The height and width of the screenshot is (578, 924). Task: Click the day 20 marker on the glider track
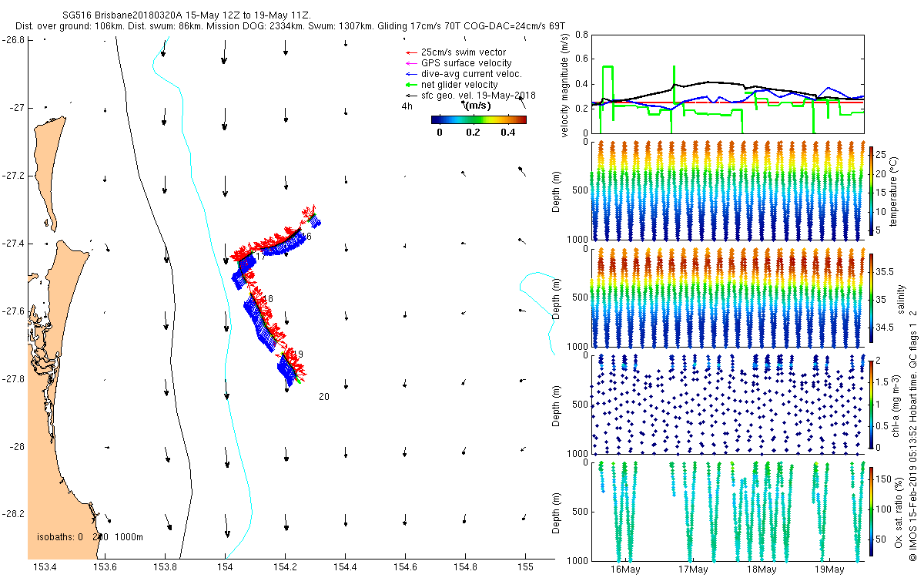(323, 397)
